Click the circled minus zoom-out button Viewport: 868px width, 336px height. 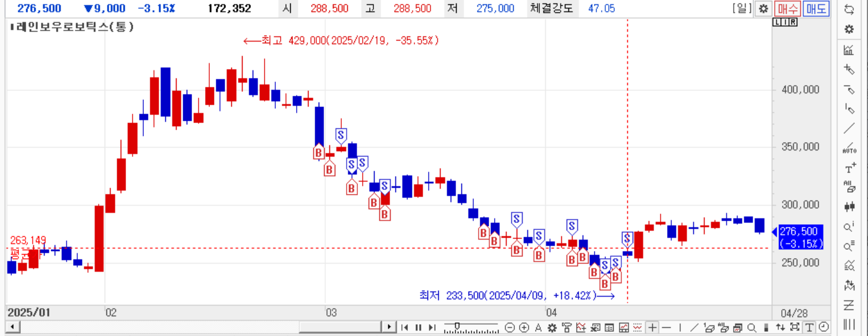[510, 327]
